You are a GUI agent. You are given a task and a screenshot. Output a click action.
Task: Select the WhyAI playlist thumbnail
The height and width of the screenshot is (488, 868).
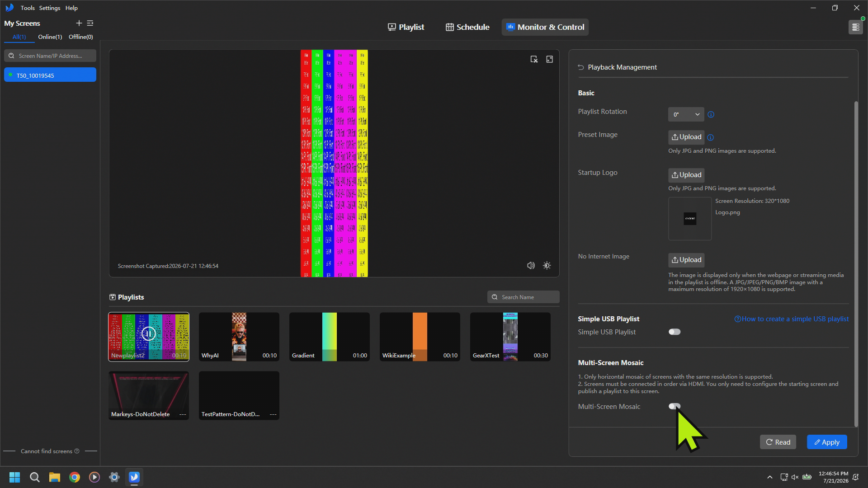tap(239, 337)
